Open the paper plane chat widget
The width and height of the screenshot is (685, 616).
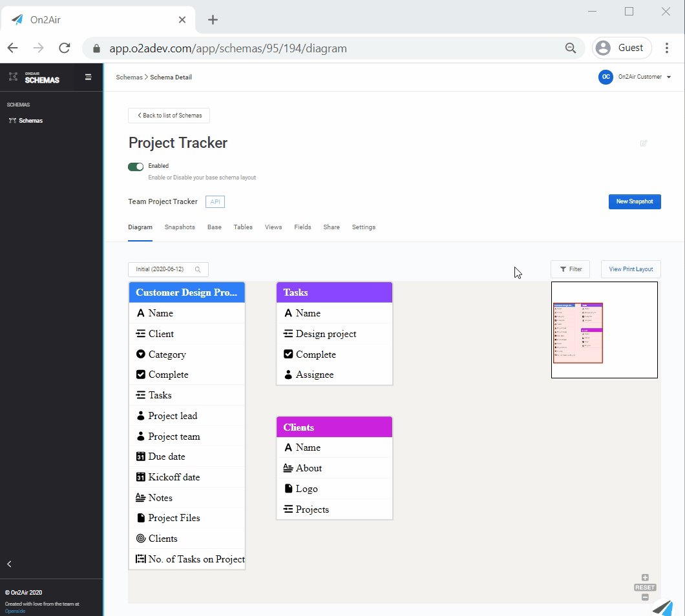click(x=662, y=607)
